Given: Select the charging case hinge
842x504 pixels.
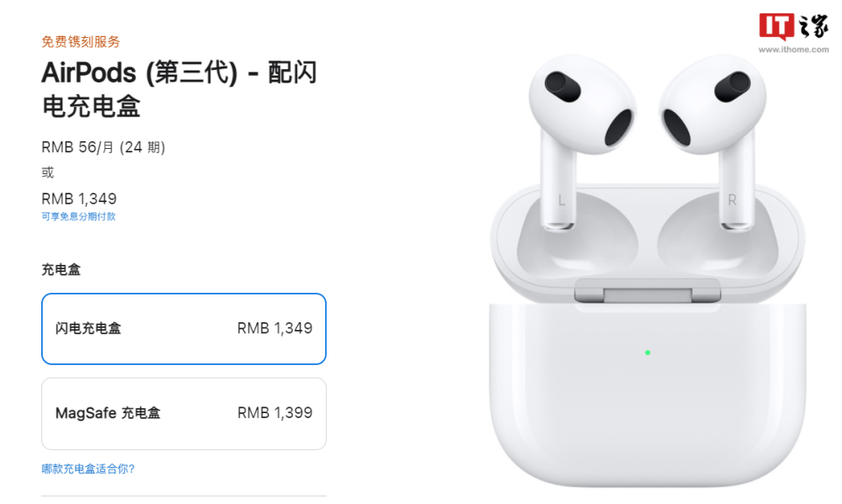Looking at the screenshot, I should [647, 291].
